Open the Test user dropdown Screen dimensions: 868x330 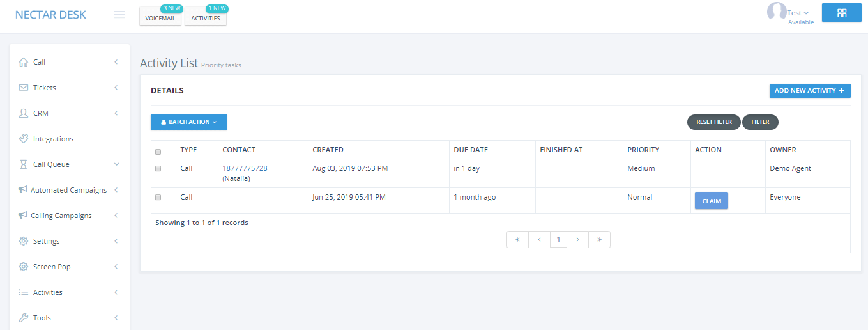click(x=798, y=13)
